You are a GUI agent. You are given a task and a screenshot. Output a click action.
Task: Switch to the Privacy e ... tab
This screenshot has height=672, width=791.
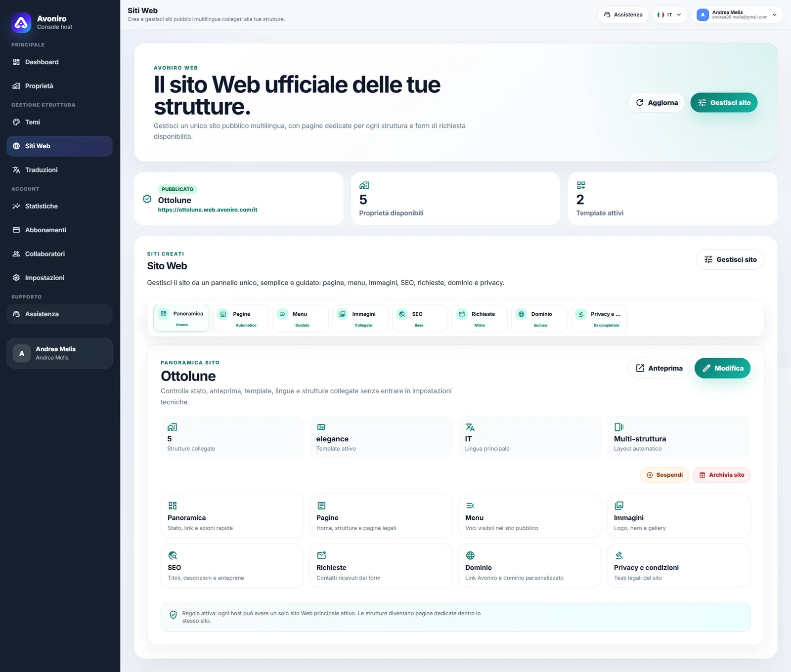click(599, 318)
